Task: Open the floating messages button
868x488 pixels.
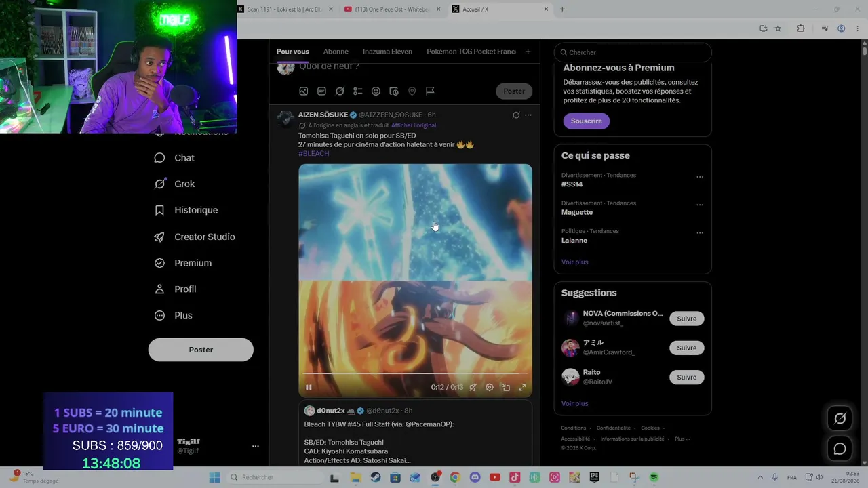Action: point(840,449)
